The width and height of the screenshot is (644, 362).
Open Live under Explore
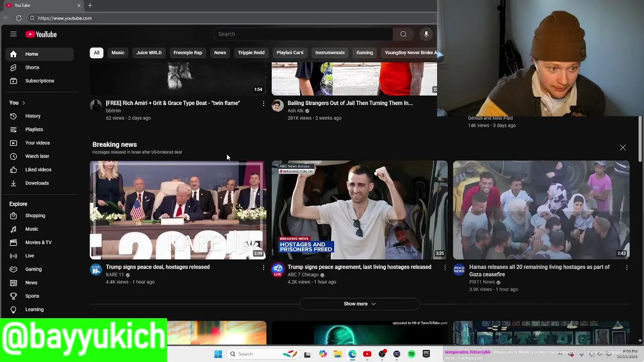point(41,256)
